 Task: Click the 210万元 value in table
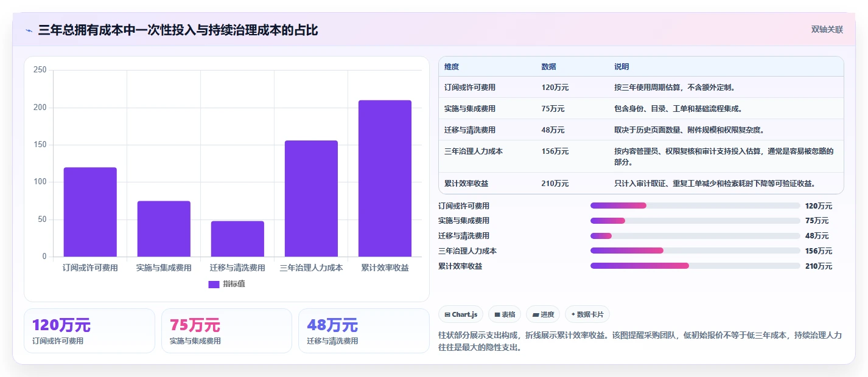point(555,184)
